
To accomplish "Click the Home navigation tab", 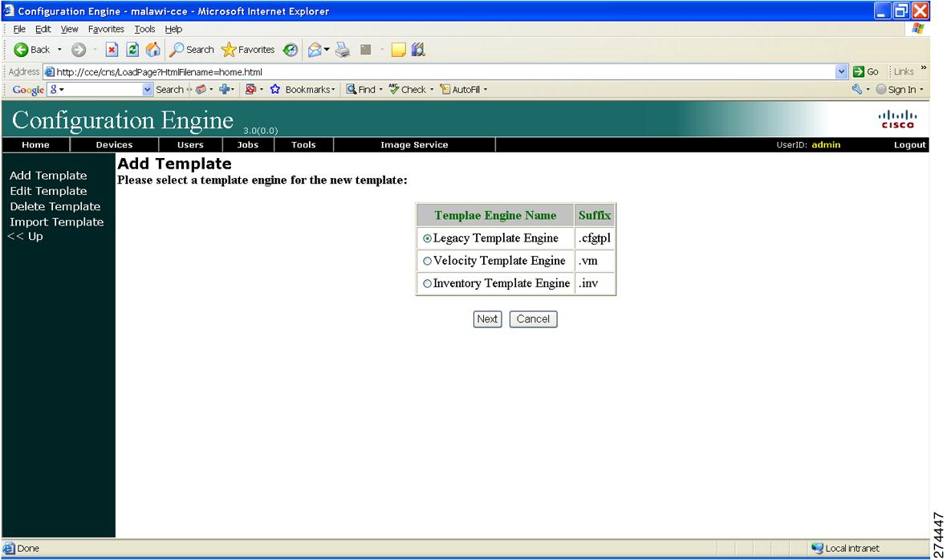I will 35,145.
